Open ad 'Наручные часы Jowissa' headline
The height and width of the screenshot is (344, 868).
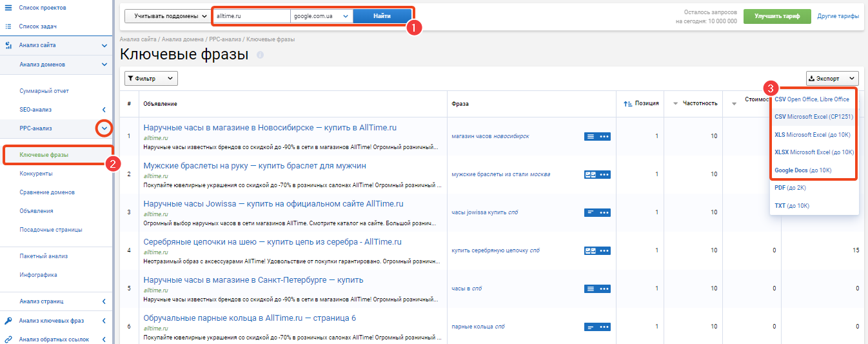273,204
